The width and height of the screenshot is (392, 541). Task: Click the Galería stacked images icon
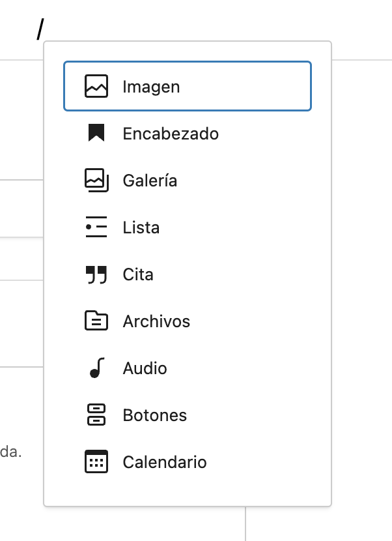coord(96,181)
